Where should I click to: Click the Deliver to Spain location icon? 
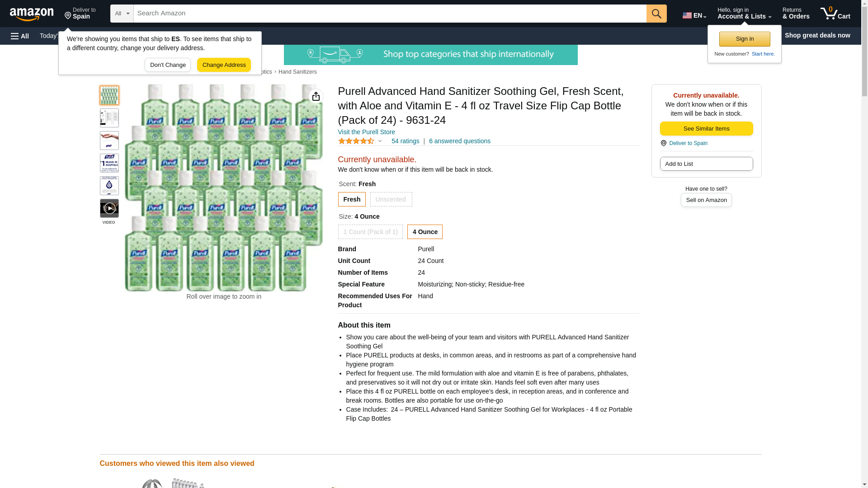tap(663, 143)
